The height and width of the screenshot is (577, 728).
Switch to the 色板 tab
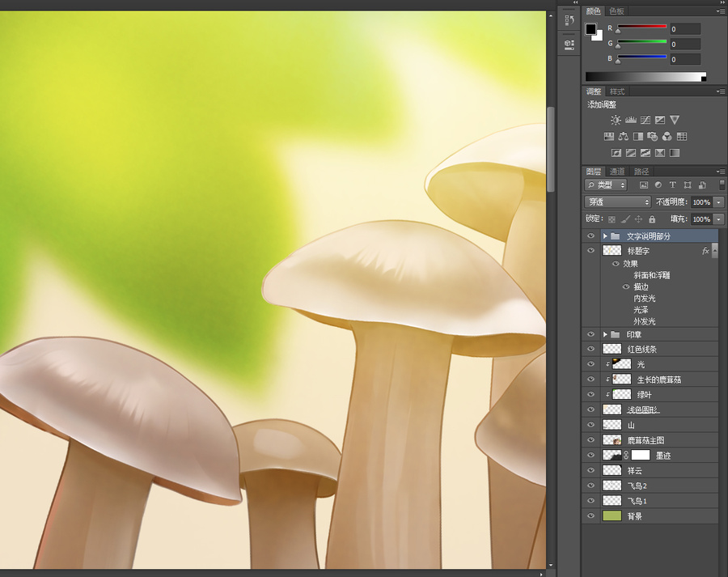(x=616, y=11)
